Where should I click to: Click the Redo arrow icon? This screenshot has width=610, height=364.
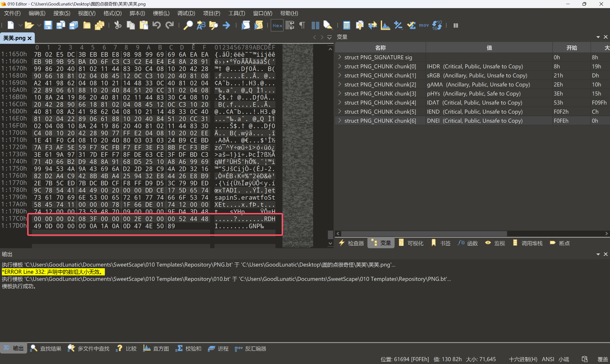point(169,25)
